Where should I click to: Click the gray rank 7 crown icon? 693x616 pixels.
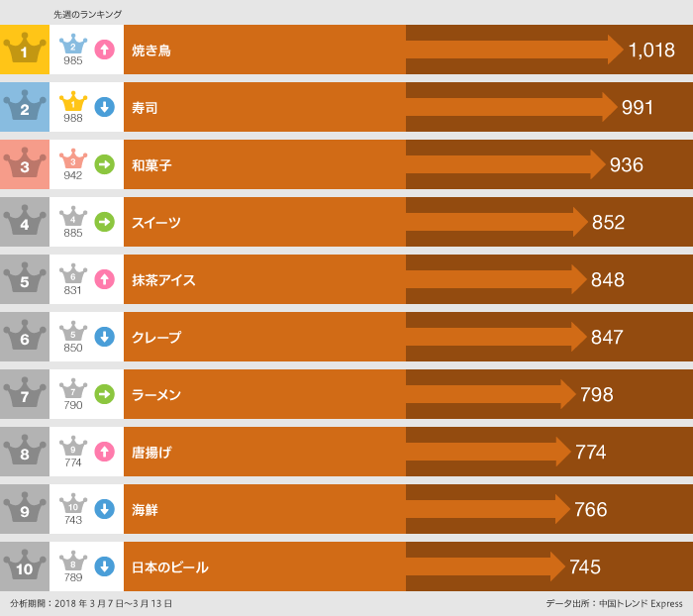coord(25,394)
